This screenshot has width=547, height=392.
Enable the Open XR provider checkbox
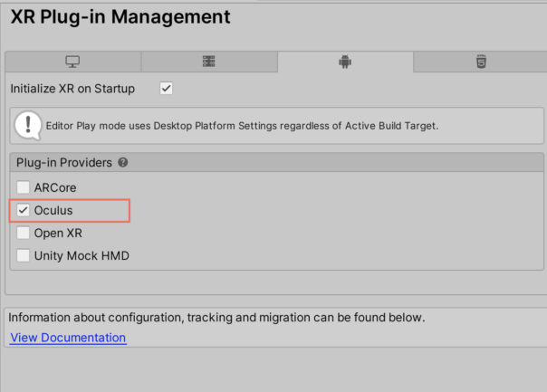pyautogui.click(x=24, y=233)
